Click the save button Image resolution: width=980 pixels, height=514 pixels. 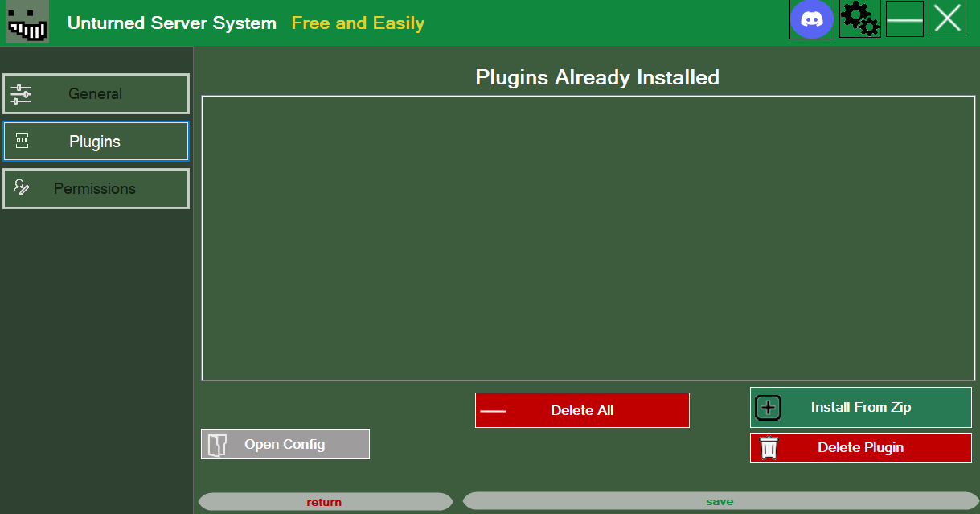tap(720, 501)
